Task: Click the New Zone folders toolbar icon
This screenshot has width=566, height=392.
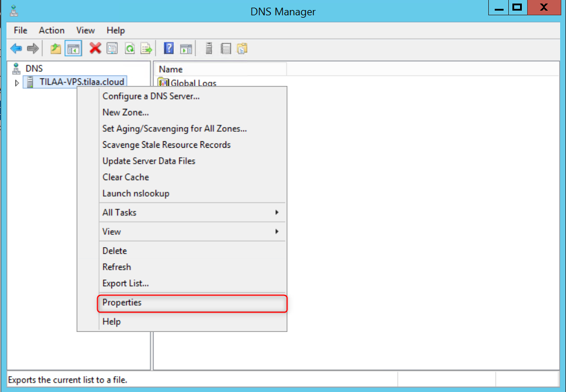Action: coord(242,48)
